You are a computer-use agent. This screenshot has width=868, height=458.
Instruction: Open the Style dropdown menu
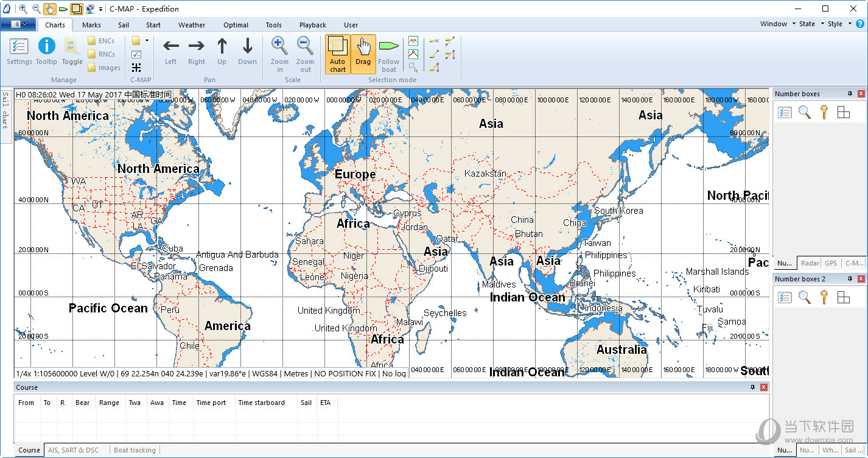[x=839, y=24]
